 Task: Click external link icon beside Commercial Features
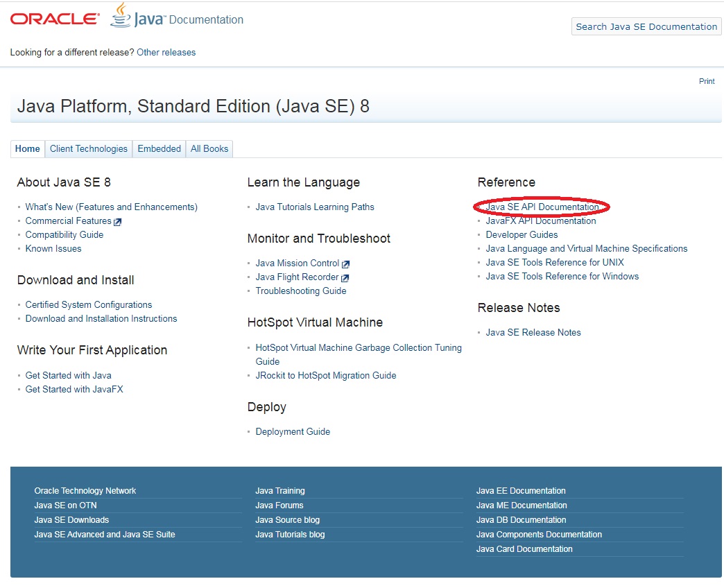(118, 222)
